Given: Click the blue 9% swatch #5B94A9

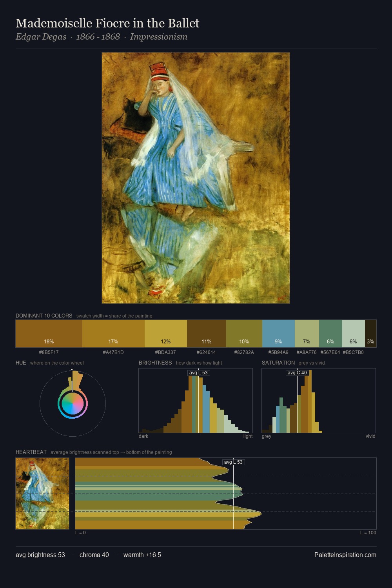Looking at the screenshot, I should (x=278, y=334).
